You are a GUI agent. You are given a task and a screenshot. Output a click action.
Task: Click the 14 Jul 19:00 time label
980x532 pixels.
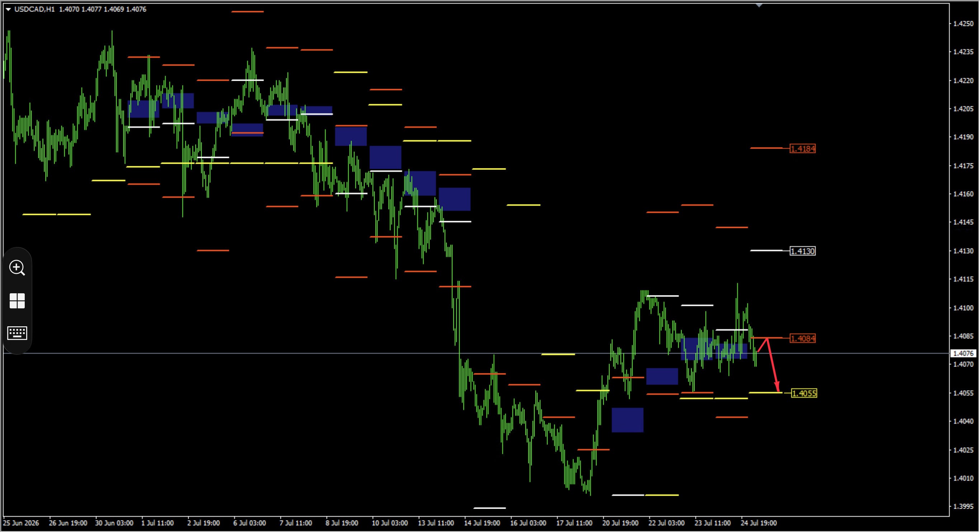[482, 523]
